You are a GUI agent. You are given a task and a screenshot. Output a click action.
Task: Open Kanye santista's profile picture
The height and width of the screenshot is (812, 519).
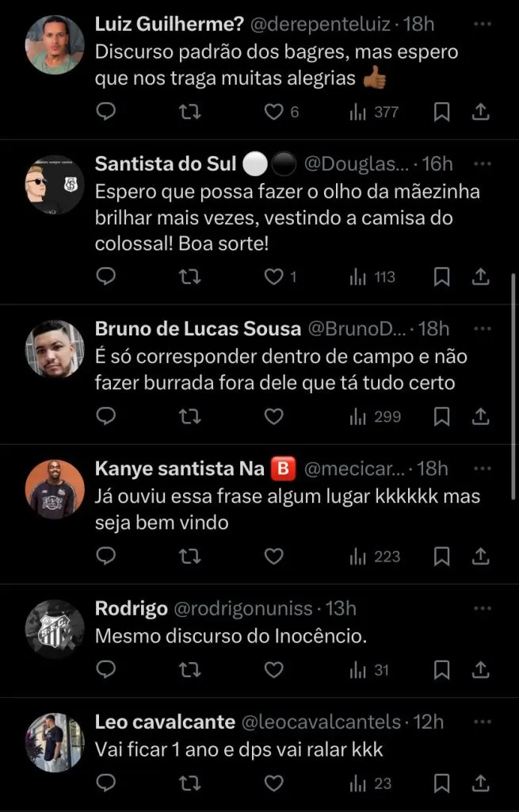coord(55,489)
